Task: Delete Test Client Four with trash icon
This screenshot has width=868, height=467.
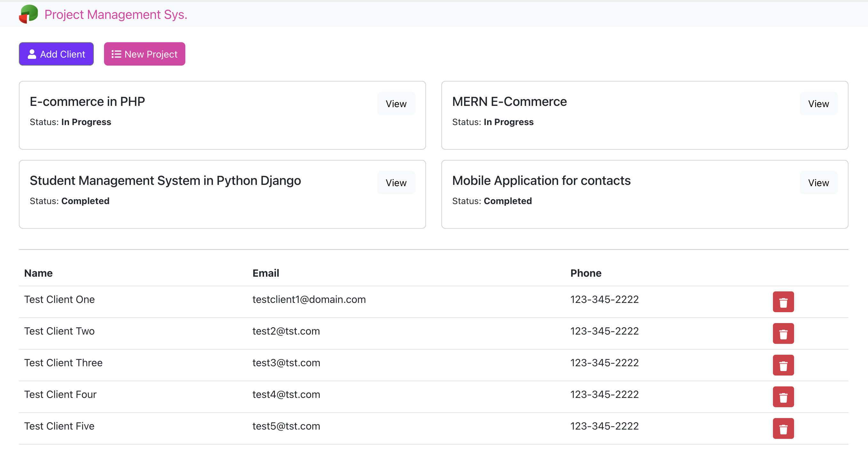Action: point(783,397)
